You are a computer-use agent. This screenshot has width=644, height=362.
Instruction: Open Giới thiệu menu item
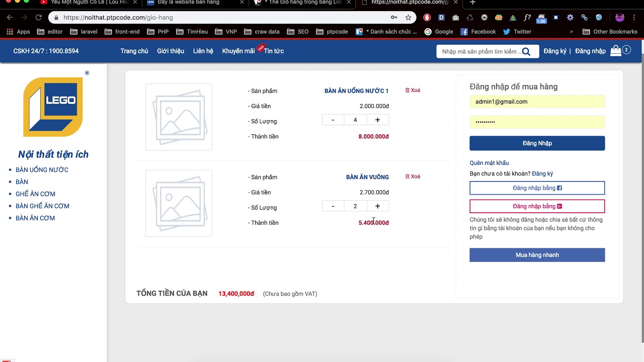[171, 51]
